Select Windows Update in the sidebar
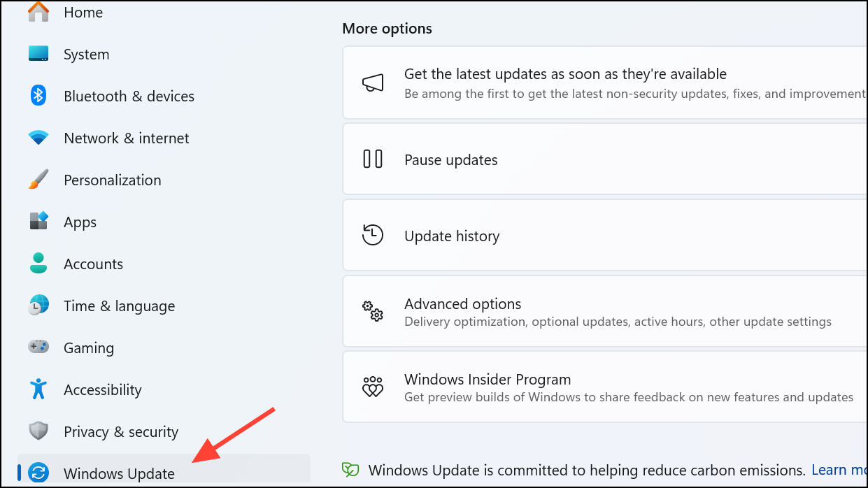 [119, 473]
